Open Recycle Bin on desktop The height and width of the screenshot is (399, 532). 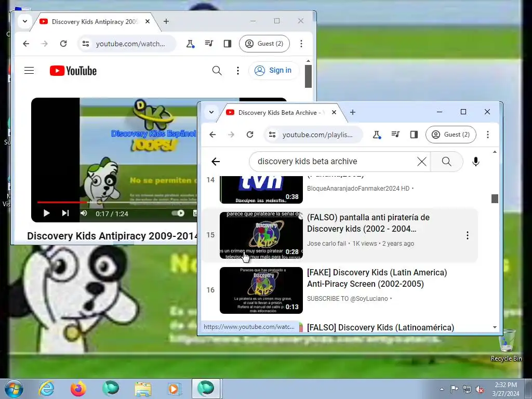pos(507,345)
